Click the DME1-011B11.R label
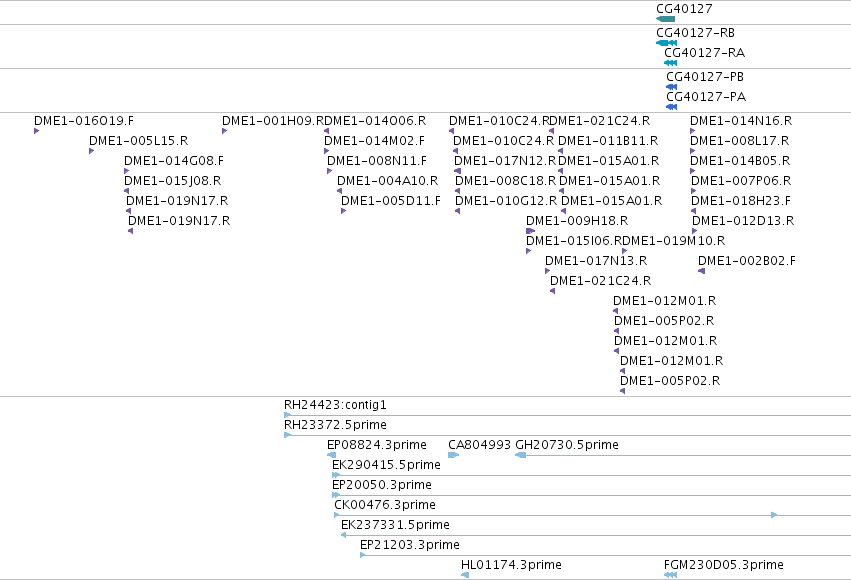851x580 pixels. tap(608, 141)
